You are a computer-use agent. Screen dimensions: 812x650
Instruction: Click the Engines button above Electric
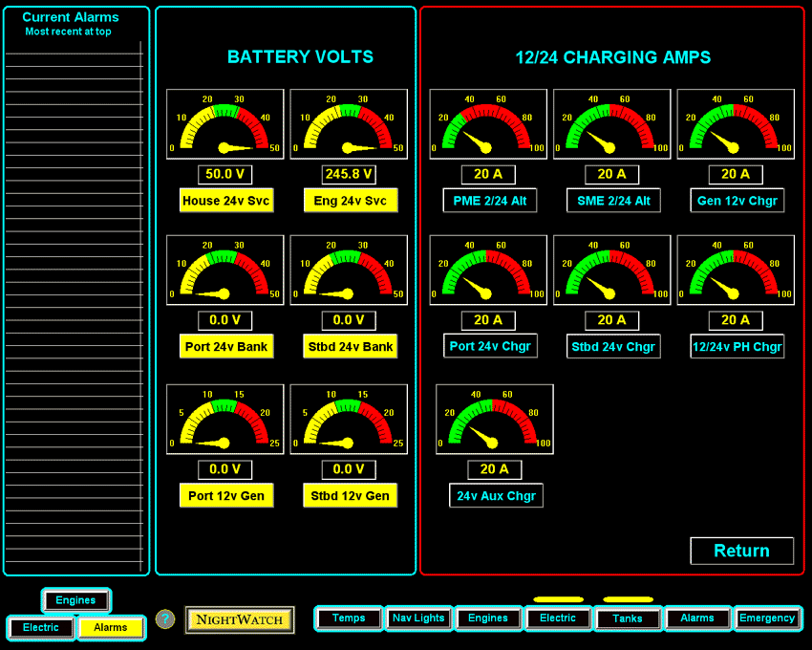tap(75, 600)
